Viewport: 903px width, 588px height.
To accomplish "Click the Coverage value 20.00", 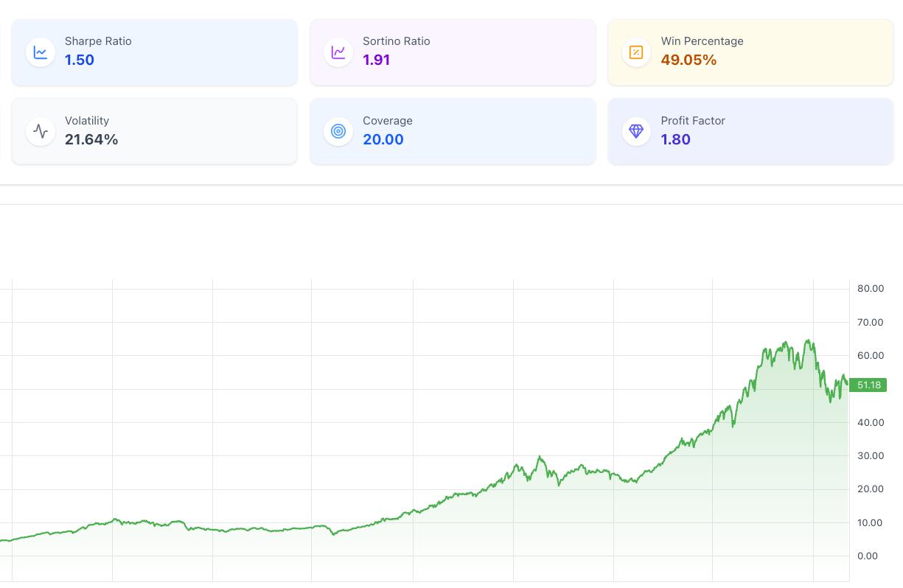I will (383, 139).
